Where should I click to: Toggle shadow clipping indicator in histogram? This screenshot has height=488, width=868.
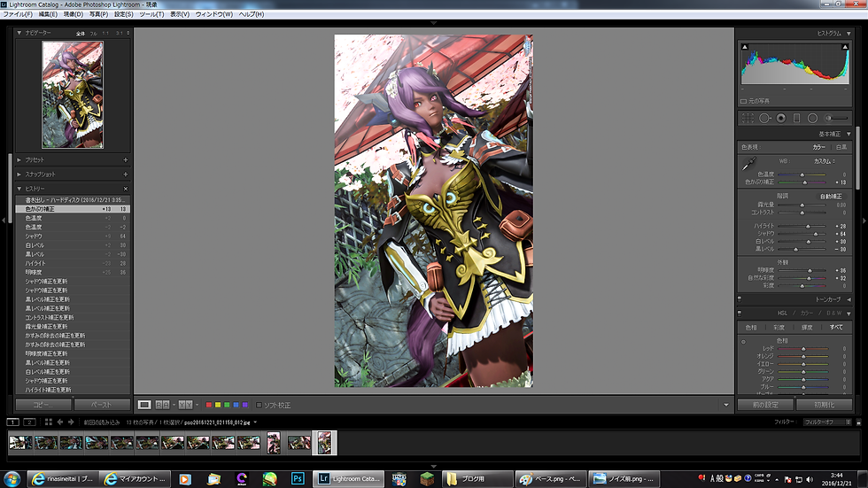[745, 47]
